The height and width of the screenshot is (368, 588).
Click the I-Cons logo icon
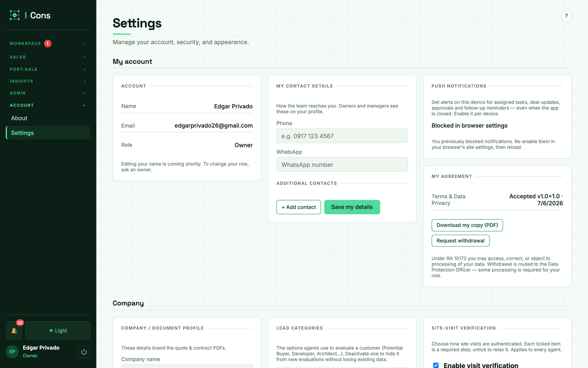[x=15, y=15]
